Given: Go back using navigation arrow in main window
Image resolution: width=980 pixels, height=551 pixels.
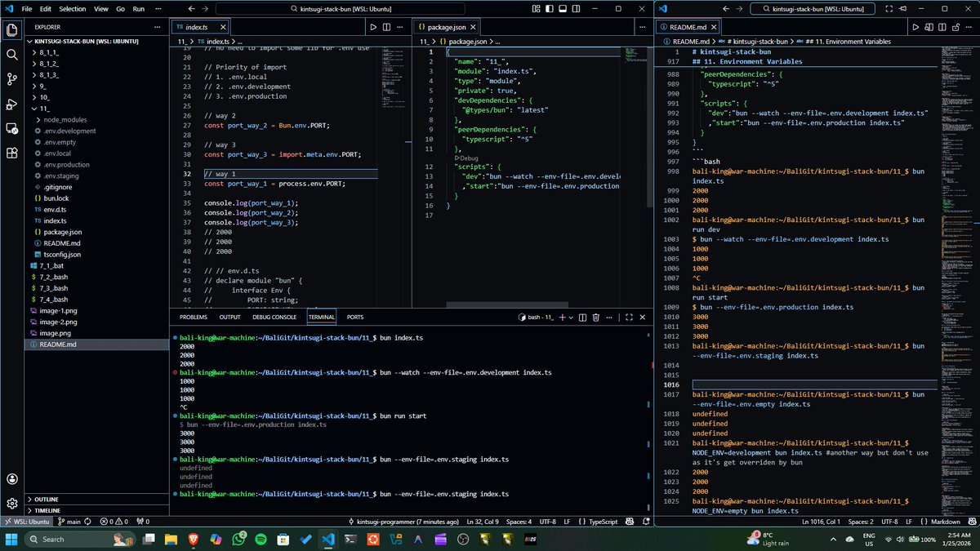Looking at the screenshot, I should click(191, 8).
